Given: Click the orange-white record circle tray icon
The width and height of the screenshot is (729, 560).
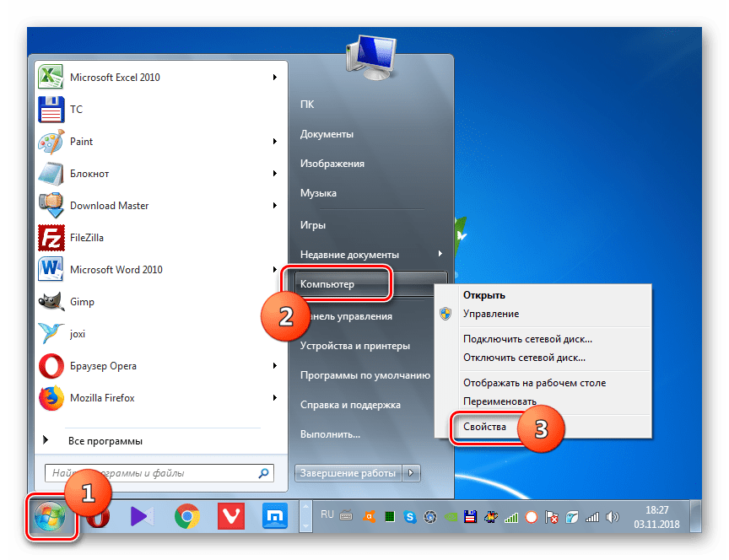Looking at the screenshot, I should click(x=532, y=517).
